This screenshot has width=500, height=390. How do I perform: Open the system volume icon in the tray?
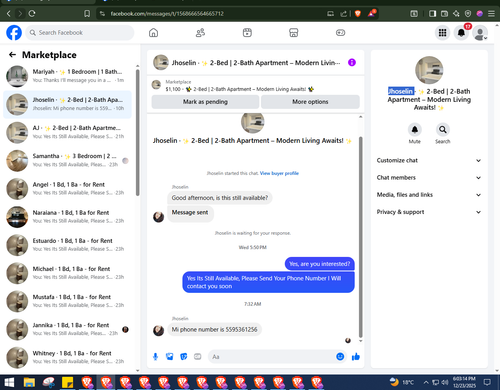click(x=445, y=382)
